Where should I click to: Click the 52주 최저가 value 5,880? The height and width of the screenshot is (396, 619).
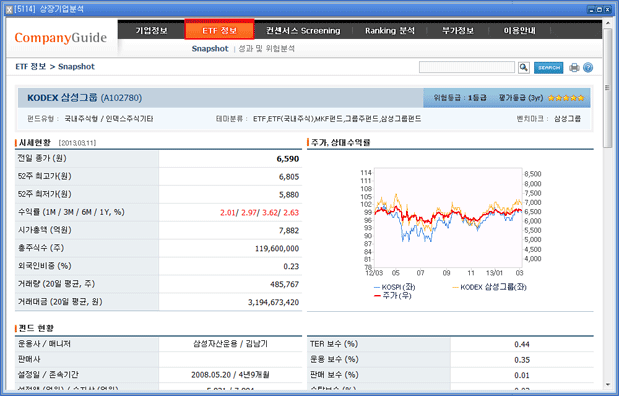[289, 195]
